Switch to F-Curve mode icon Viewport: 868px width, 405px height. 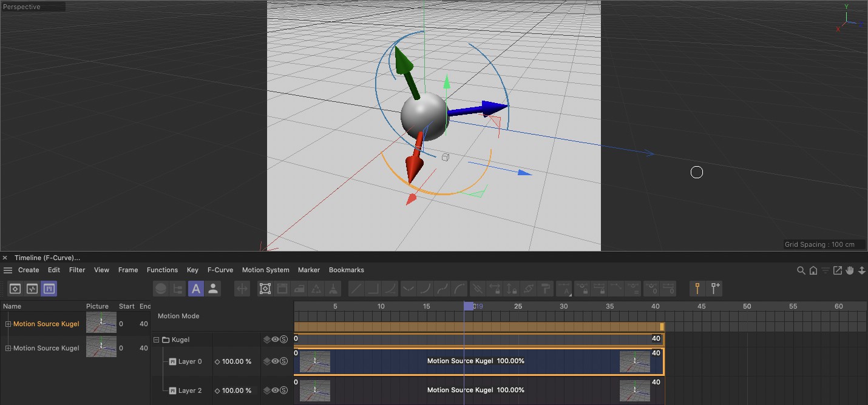(x=32, y=289)
